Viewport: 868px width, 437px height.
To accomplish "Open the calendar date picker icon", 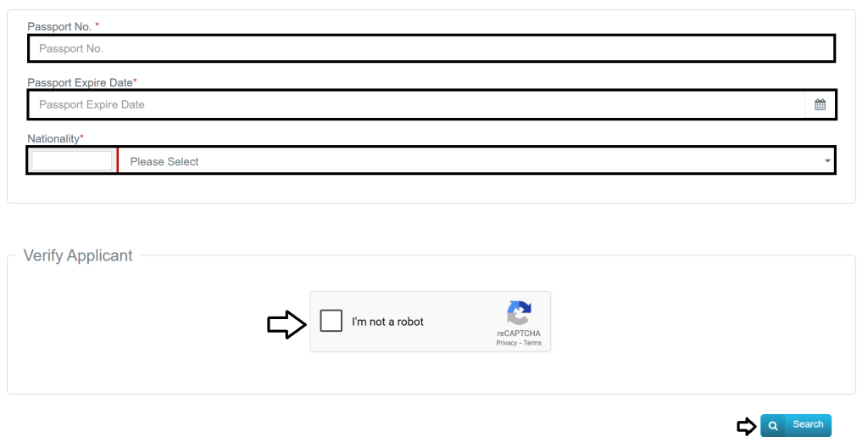I will [x=820, y=104].
